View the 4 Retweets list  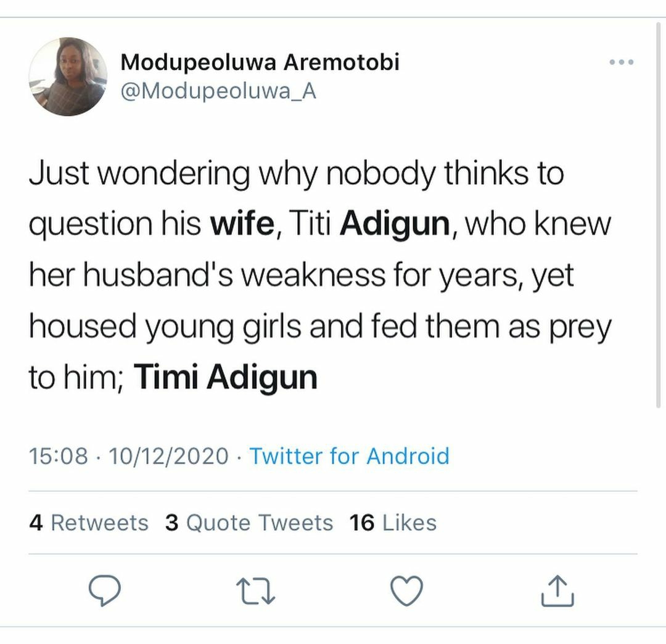click(x=89, y=523)
